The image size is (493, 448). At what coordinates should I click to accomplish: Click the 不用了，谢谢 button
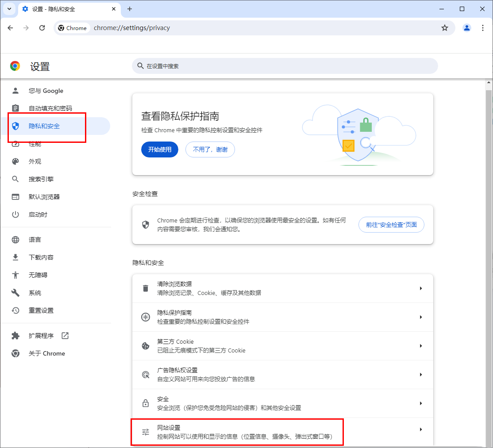(x=210, y=149)
